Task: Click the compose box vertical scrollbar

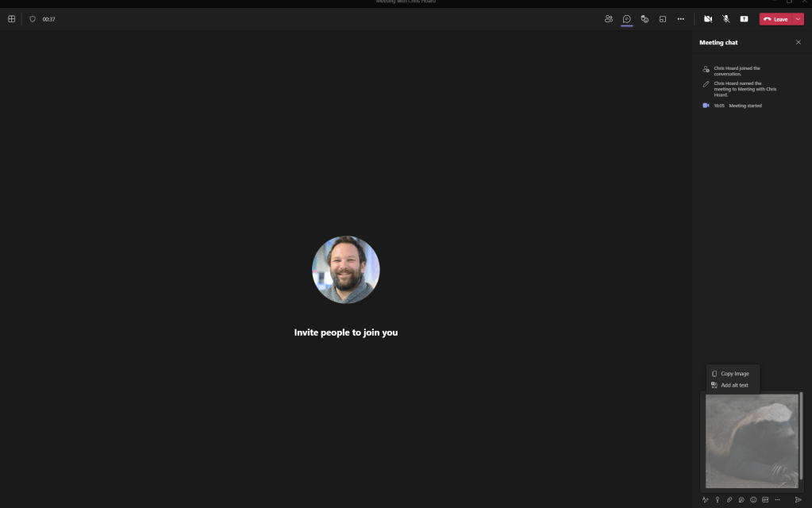Action: pyautogui.click(x=801, y=437)
